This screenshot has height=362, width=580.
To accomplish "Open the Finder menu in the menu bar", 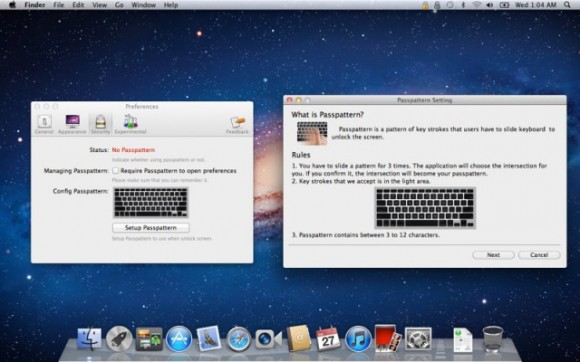I will pyautogui.click(x=35, y=5).
